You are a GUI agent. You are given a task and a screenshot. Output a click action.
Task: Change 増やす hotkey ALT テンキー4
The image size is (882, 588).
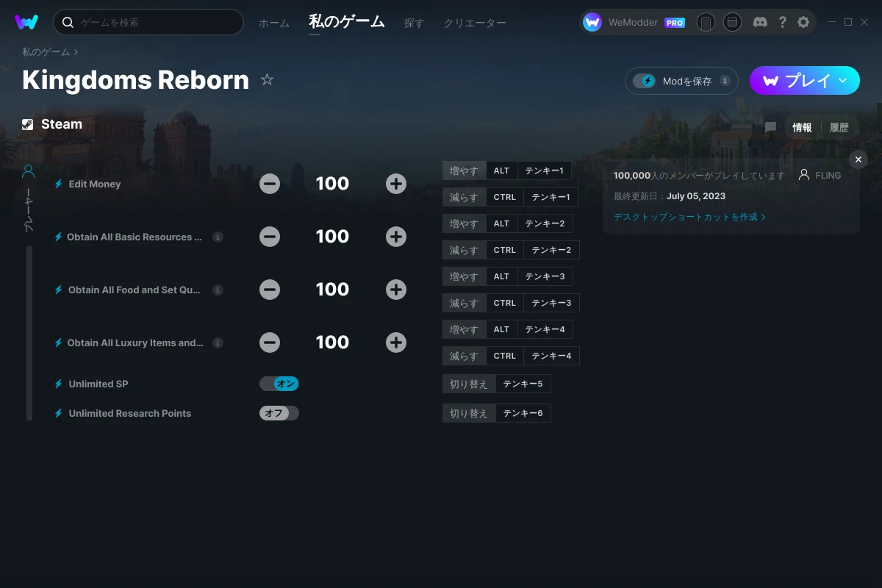click(508, 329)
